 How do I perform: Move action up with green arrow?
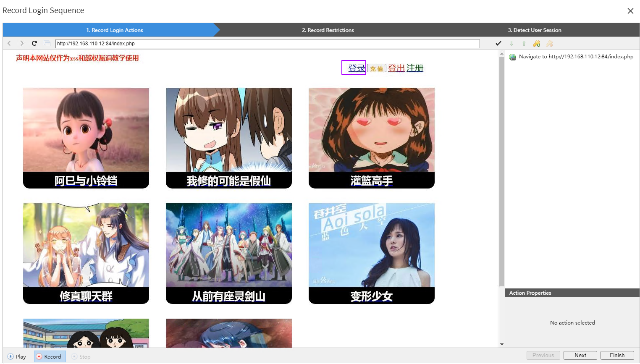point(524,43)
